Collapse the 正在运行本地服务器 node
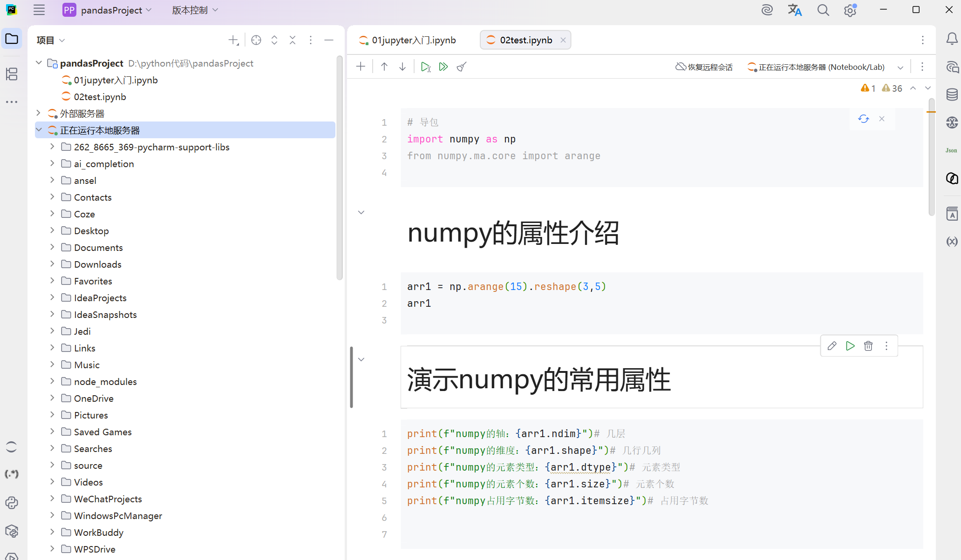This screenshot has height=560, width=961. pyautogui.click(x=39, y=130)
